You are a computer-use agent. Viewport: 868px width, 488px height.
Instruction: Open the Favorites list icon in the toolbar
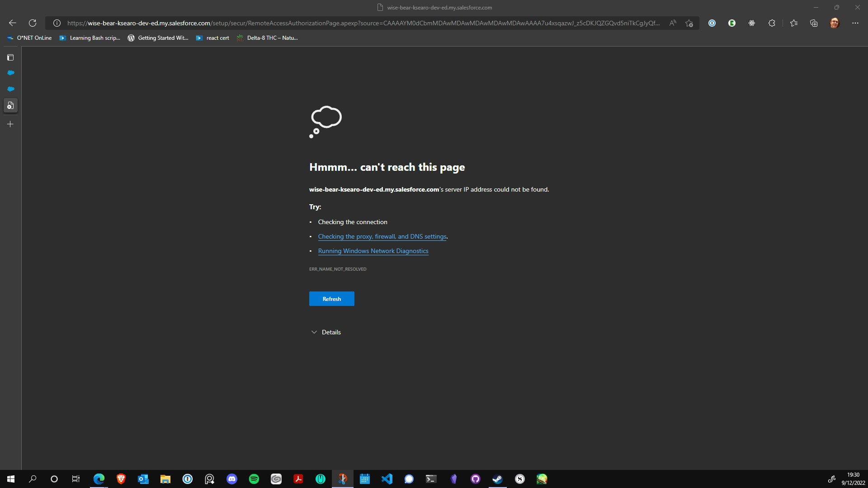[x=794, y=23]
